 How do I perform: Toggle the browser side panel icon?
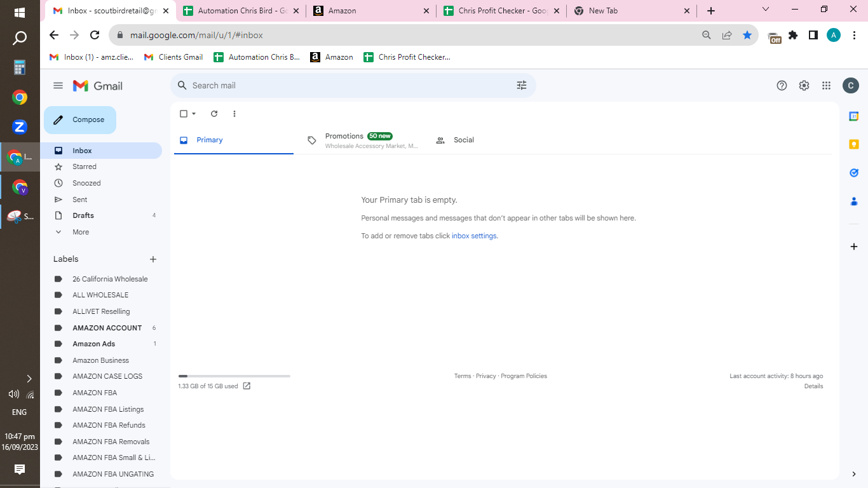point(813,36)
